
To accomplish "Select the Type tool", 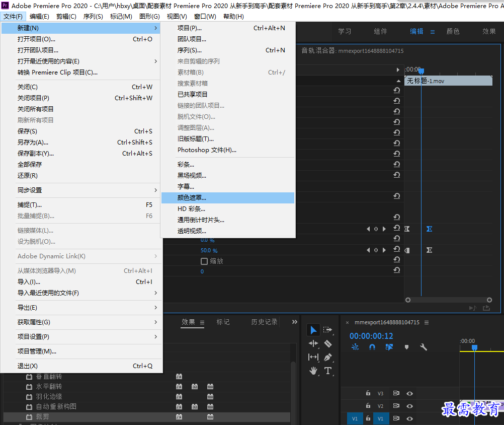I will tap(327, 371).
